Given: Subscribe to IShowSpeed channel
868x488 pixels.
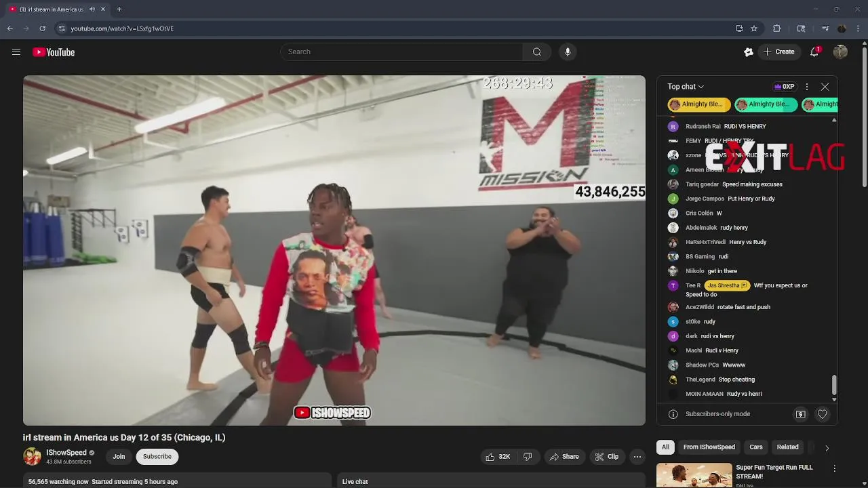Looking at the screenshot, I should click(157, 457).
